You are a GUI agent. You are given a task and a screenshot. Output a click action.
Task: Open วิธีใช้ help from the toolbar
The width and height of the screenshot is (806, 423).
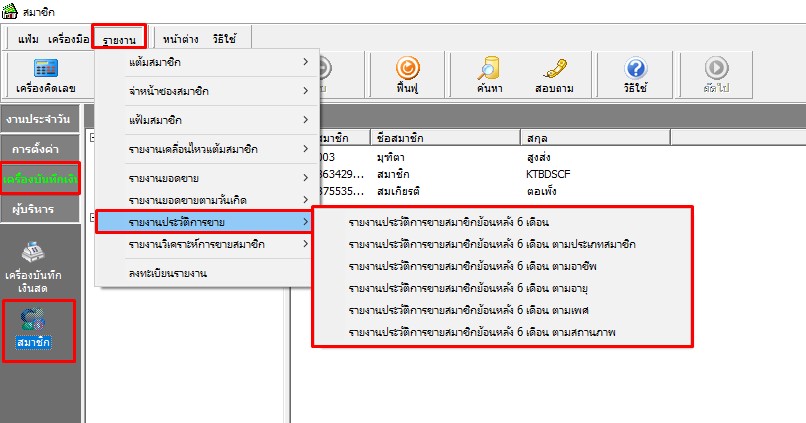634,77
